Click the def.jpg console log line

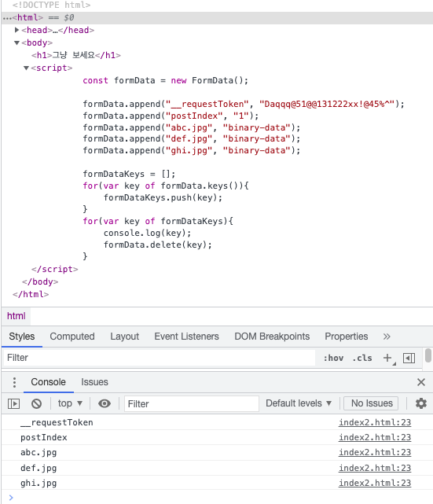[x=39, y=468]
